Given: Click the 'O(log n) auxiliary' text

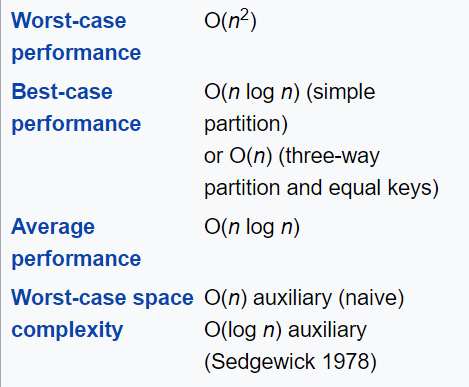Looking at the screenshot, I should [x=285, y=330].
